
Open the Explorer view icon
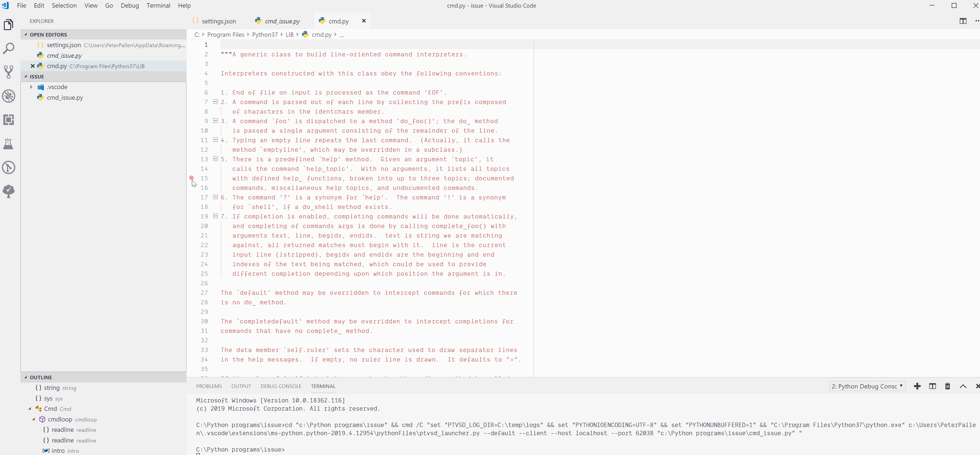click(9, 24)
